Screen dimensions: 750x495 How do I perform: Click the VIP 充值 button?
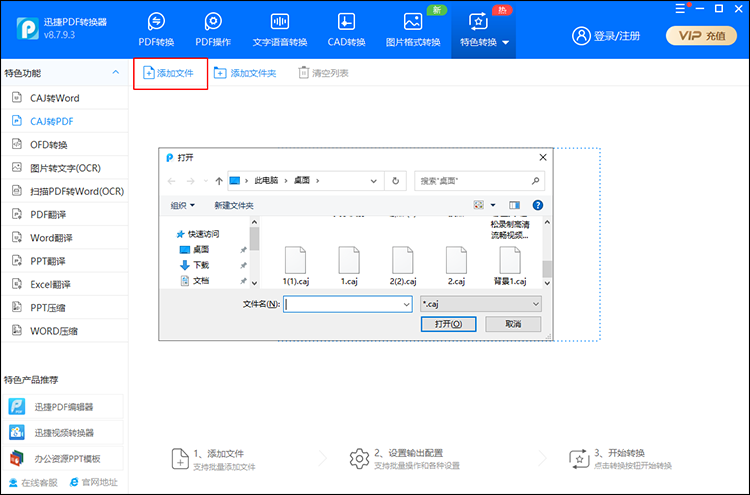[x=701, y=36]
